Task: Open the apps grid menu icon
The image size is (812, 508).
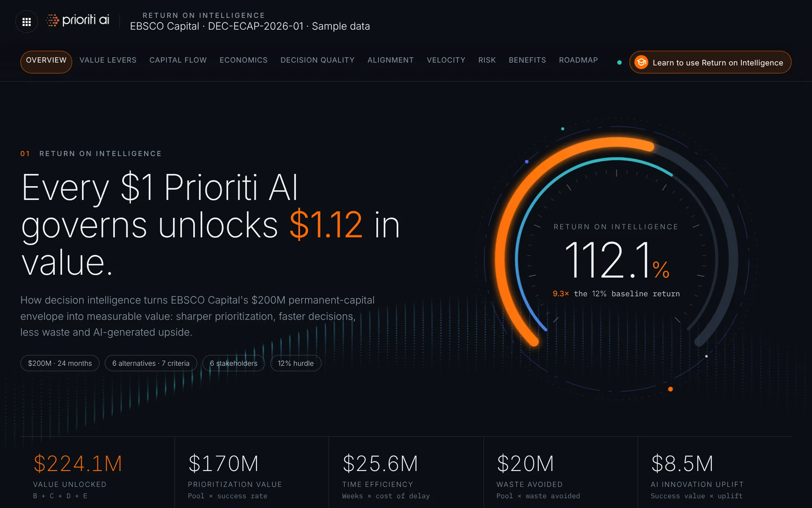Action: click(x=26, y=22)
